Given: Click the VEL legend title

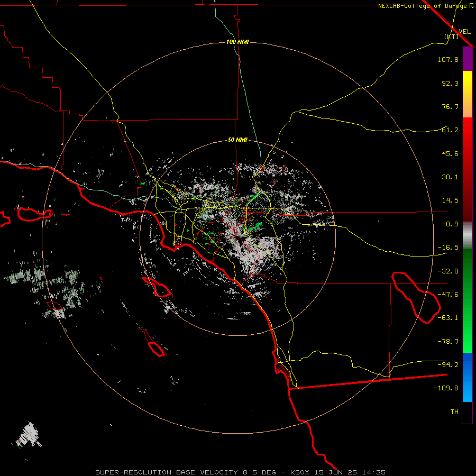Looking at the screenshot, I should click(464, 32).
